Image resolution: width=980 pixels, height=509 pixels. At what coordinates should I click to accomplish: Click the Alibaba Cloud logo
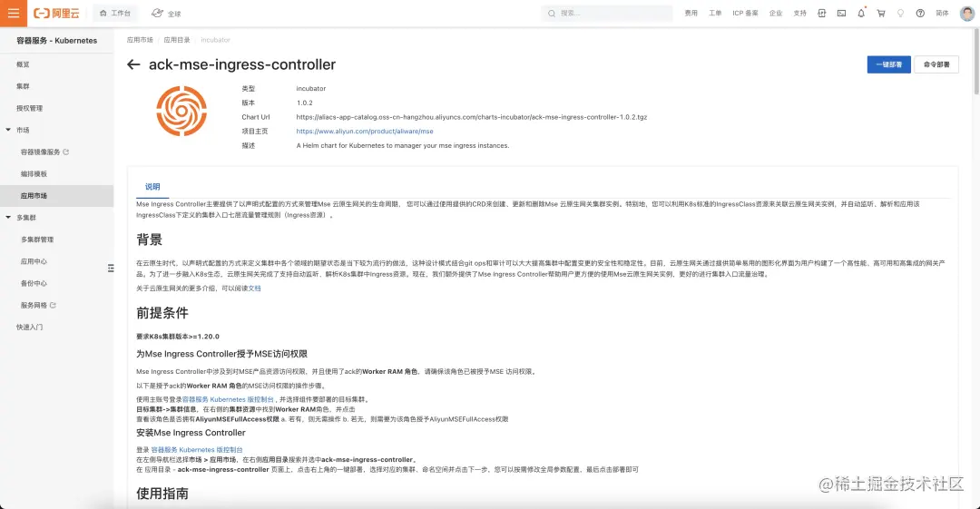56,13
